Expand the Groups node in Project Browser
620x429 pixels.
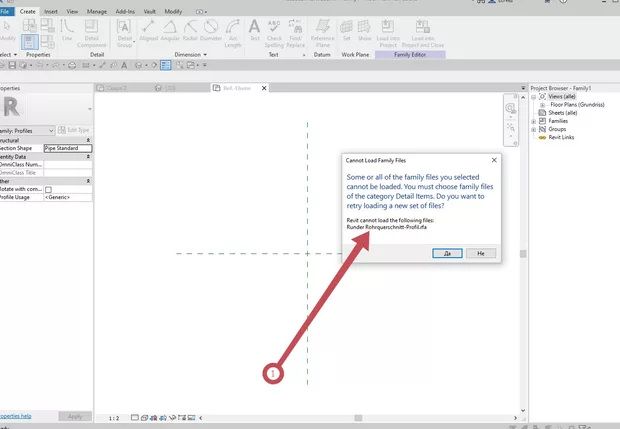coord(533,128)
